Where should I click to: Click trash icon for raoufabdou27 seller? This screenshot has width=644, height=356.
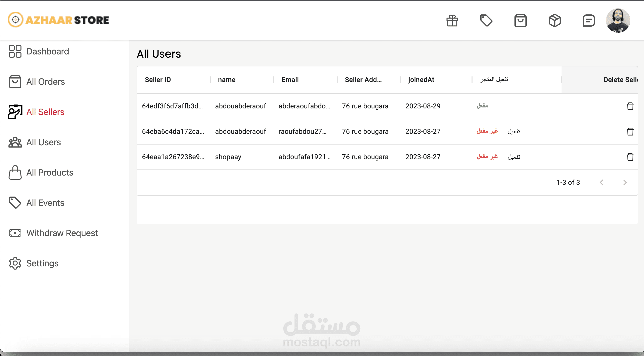pyautogui.click(x=630, y=132)
